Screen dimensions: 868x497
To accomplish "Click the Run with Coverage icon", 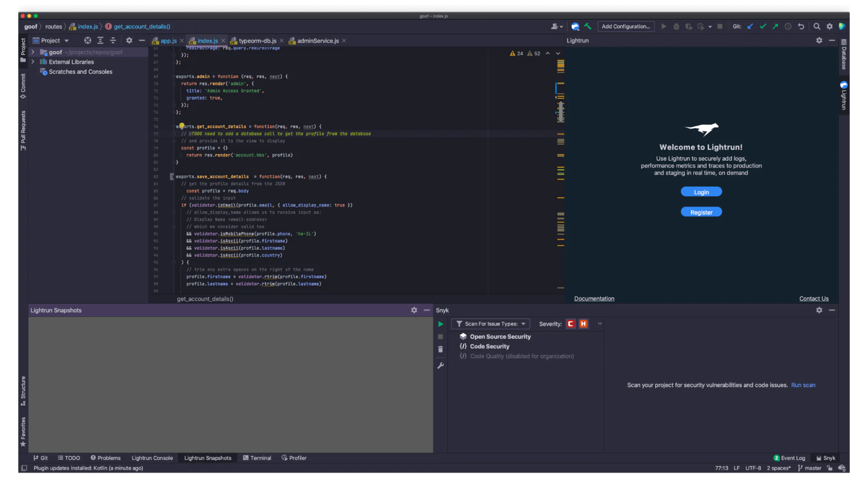I will (689, 27).
